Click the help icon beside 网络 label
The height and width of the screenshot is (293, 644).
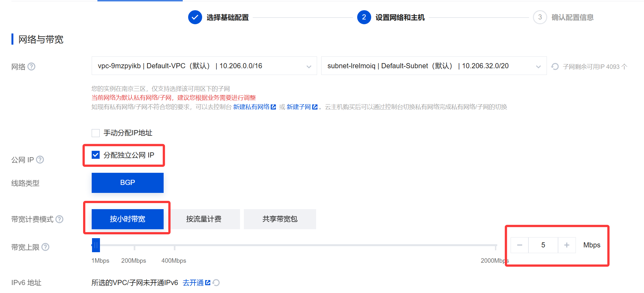coord(32,67)
